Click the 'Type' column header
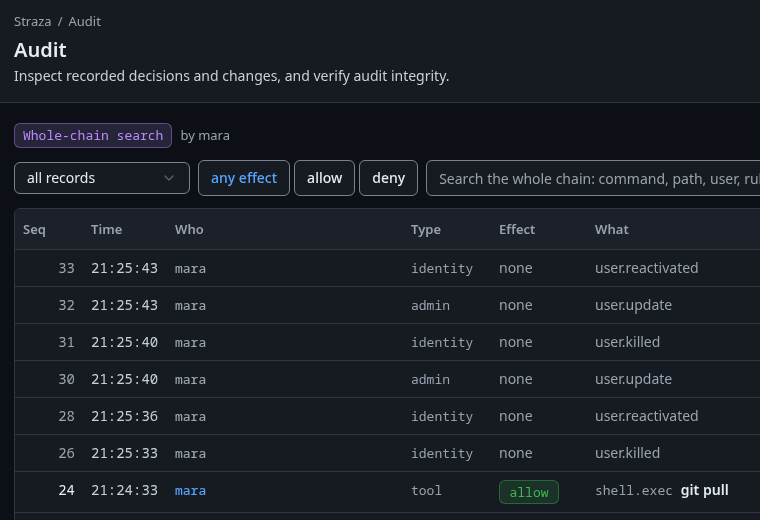The height and width of the screenshot is (520, 760). pos(426,229)
